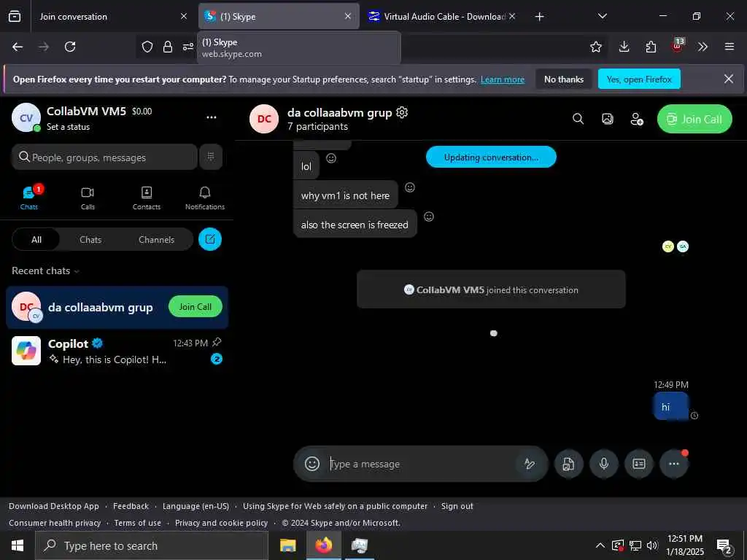
Task: Open a new browser tab with plus
Action: pos(539,17)
